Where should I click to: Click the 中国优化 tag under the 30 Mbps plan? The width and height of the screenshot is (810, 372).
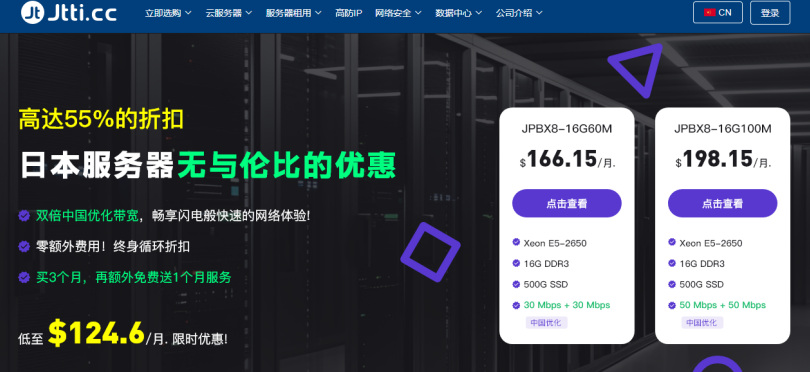[547, 323]
